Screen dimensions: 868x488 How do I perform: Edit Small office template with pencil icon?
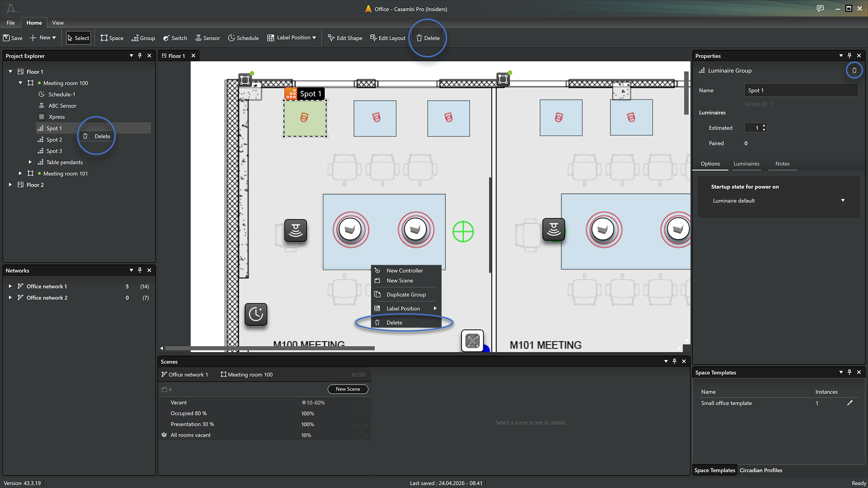pos(850,403)
